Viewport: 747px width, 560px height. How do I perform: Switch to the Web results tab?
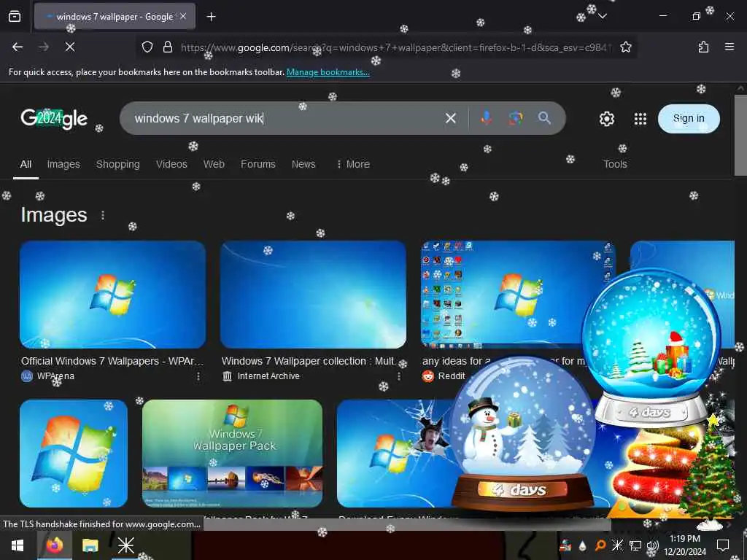click(214, 164)
